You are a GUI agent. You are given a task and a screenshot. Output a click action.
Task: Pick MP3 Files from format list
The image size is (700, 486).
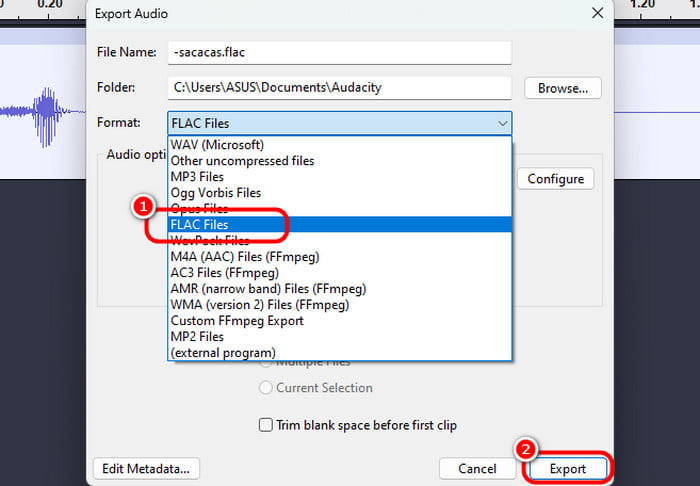tap(339, 177)
